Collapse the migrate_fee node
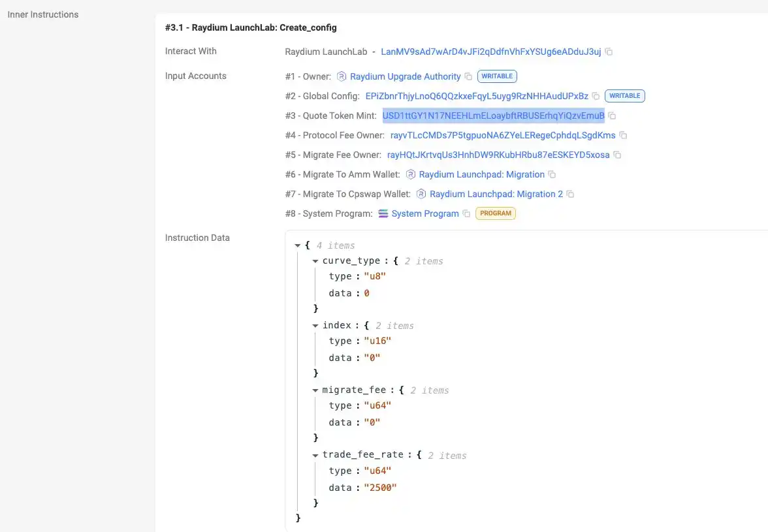Screen dimensions: 768x532 tap(315, 390)
